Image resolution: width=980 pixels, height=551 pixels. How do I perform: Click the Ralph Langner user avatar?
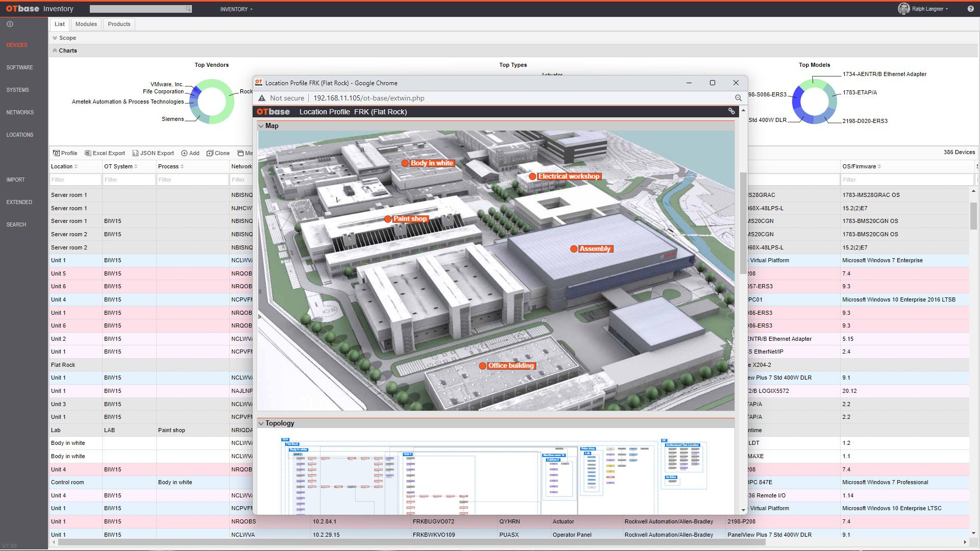pos(903,9)
